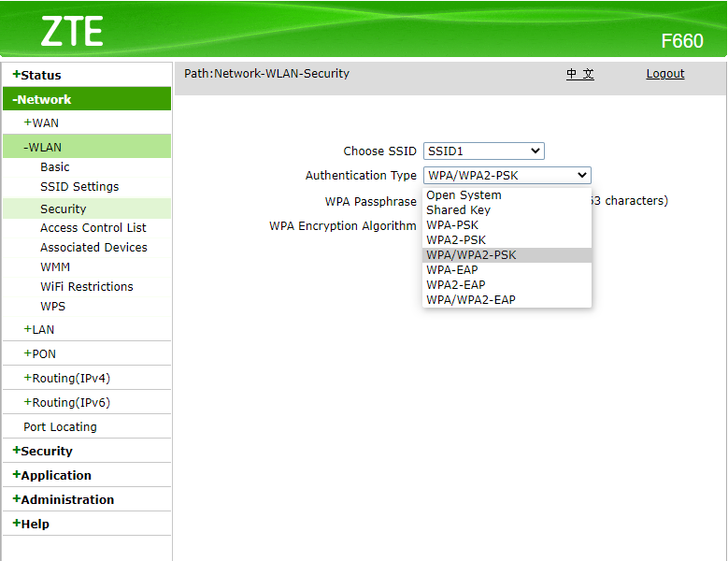
Task: Open the WPS page
Action: (x=53, y=307)
